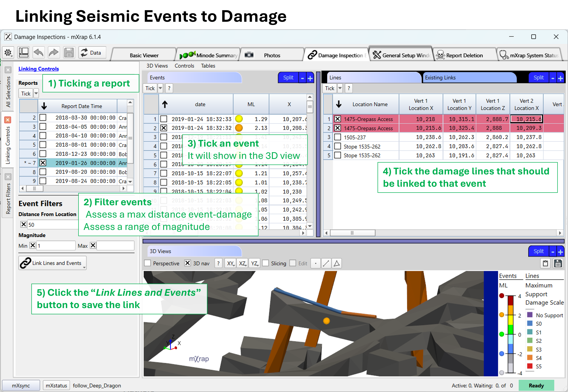Sort lines by the down arrow column
Image resolution: width=568 pixels, height=392 pixels.
click(339, 104)
